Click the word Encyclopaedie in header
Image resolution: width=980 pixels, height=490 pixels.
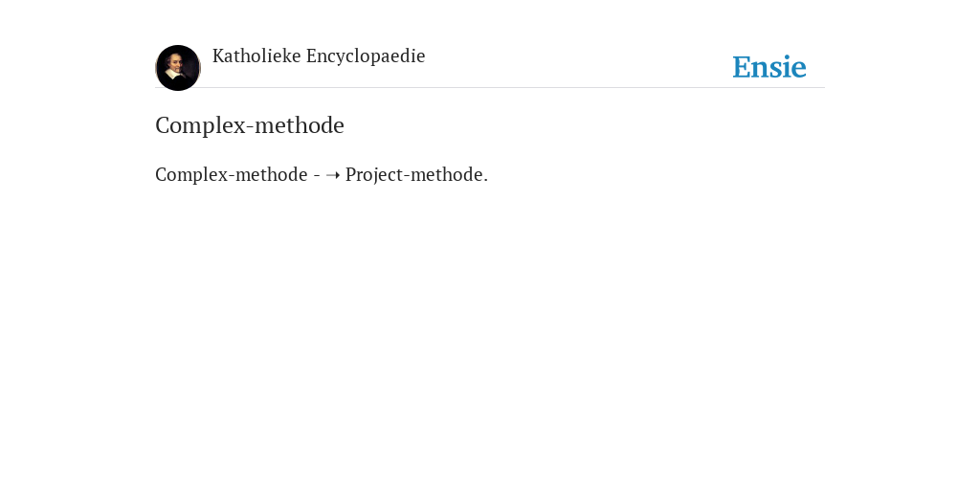pyautogui.click(x=366, y=56)
